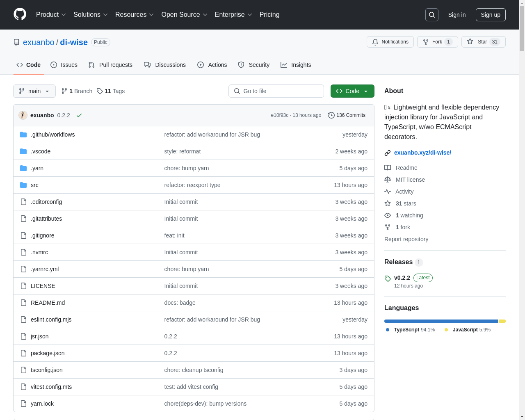Switch to the Pull requests tab
Viewport: 525px width, 420px height.
coord(110,65)
